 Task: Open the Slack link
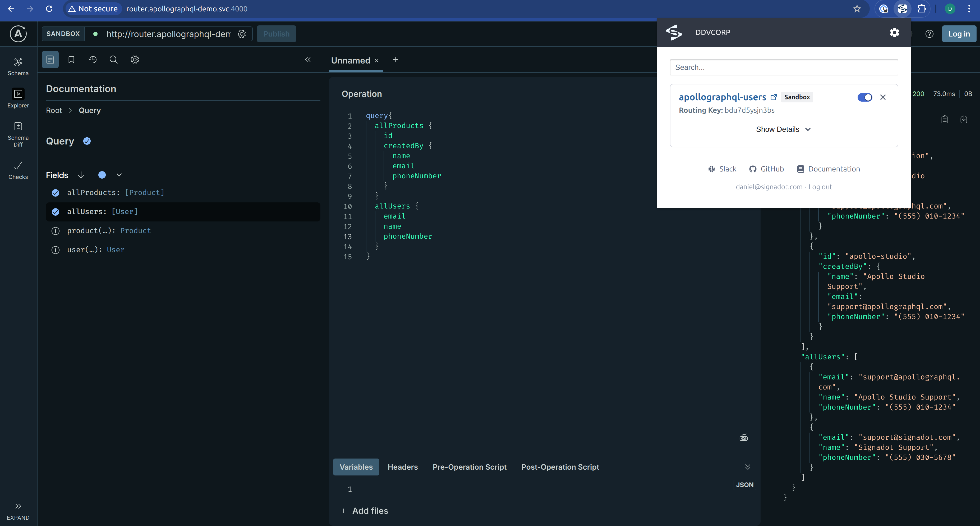(722, 169)
